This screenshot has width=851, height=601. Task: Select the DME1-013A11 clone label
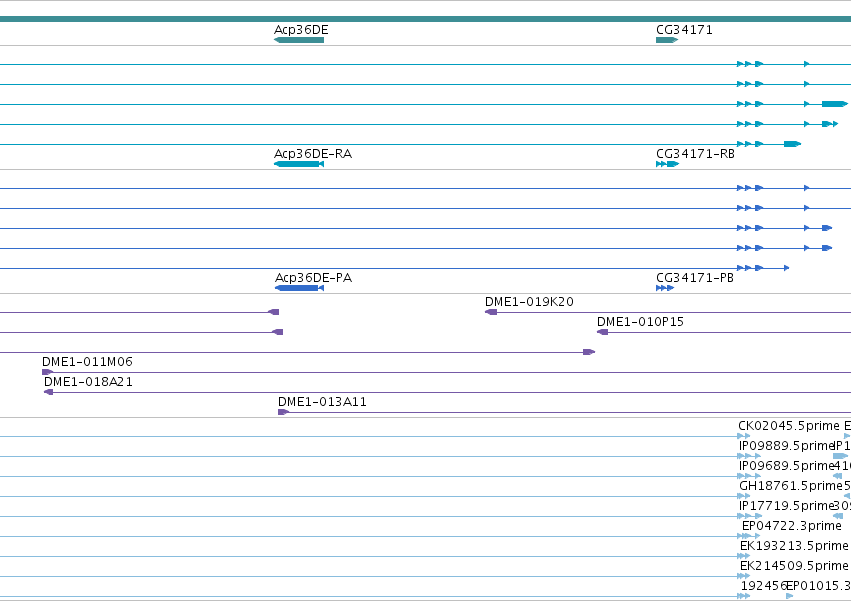click(x=322, y=402)
